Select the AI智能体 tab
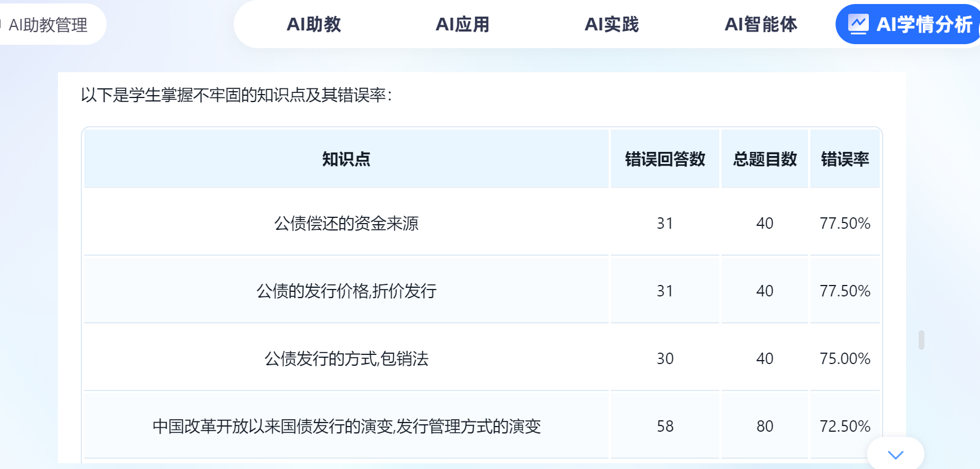This screenshot has height=469, width=980. pos(761,24)
